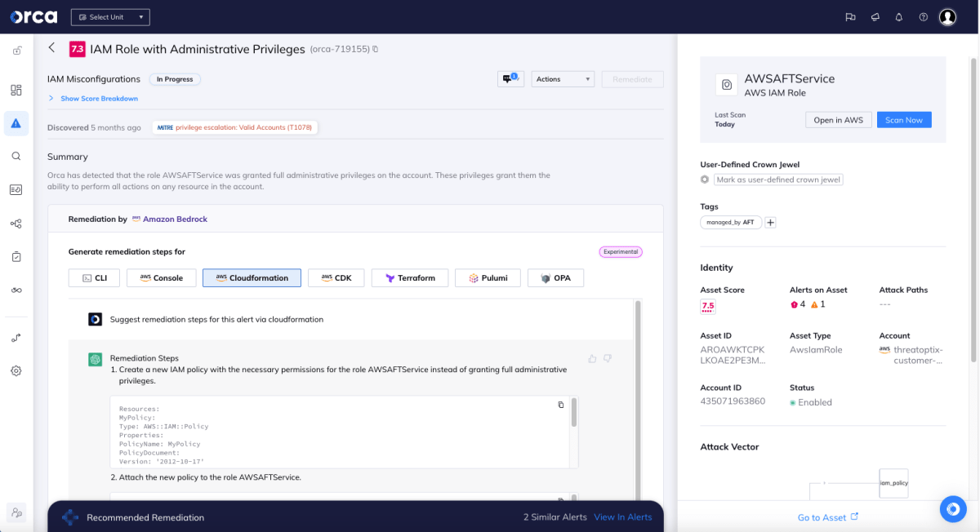
Task: Select the Cloudformation remediation tab
Action: tap(252, 278)
